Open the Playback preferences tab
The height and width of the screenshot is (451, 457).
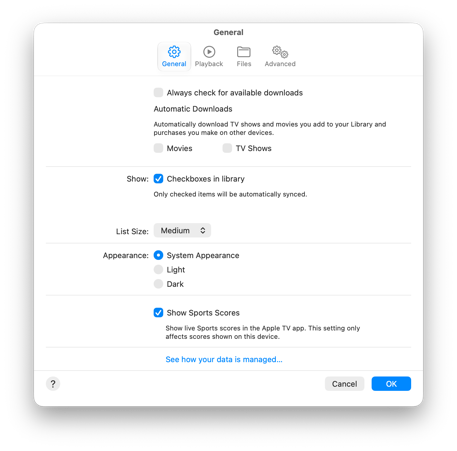click(209, 57)
